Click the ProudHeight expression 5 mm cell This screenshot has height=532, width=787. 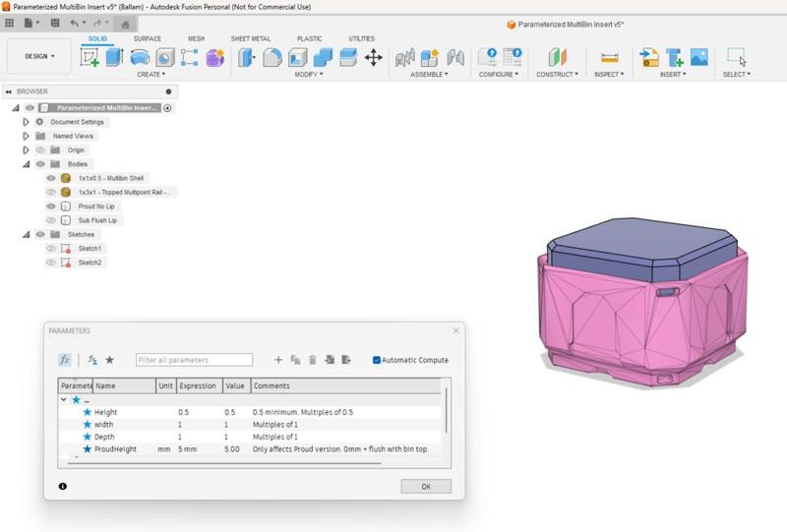tap(200, 449)
